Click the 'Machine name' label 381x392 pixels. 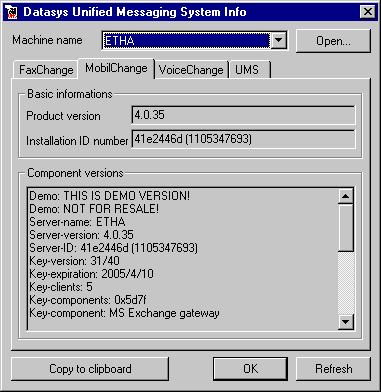coord(47,40)
